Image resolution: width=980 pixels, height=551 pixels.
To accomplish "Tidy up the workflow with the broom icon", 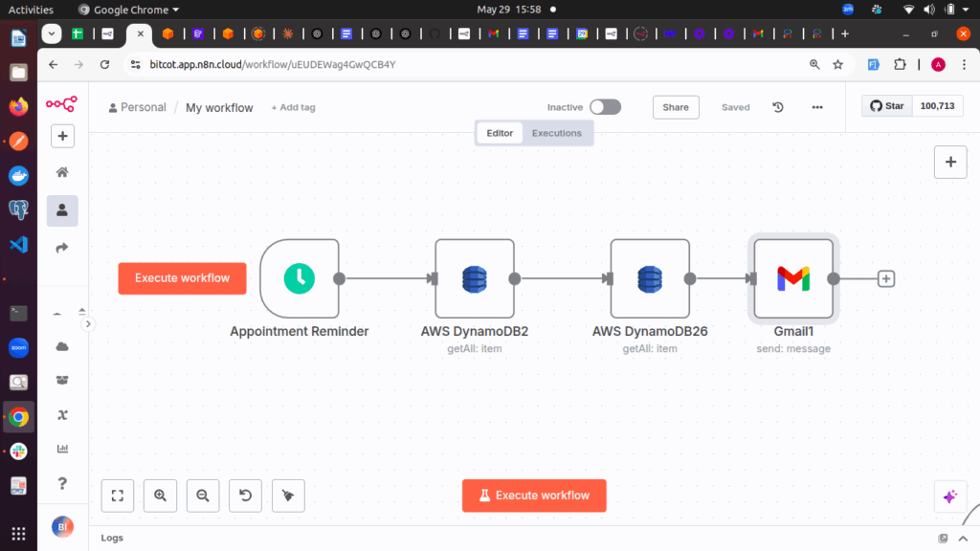I will 288,496.
